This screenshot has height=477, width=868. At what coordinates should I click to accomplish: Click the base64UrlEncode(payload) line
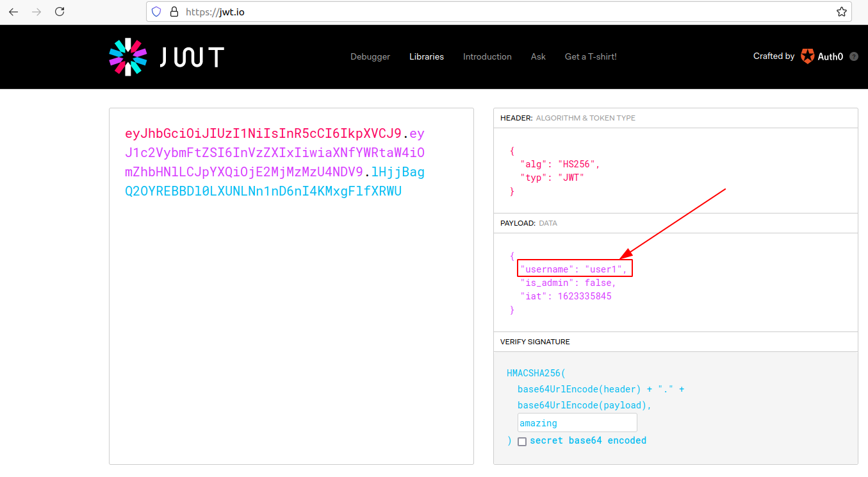pyautogui.click(x=584, y=405)
